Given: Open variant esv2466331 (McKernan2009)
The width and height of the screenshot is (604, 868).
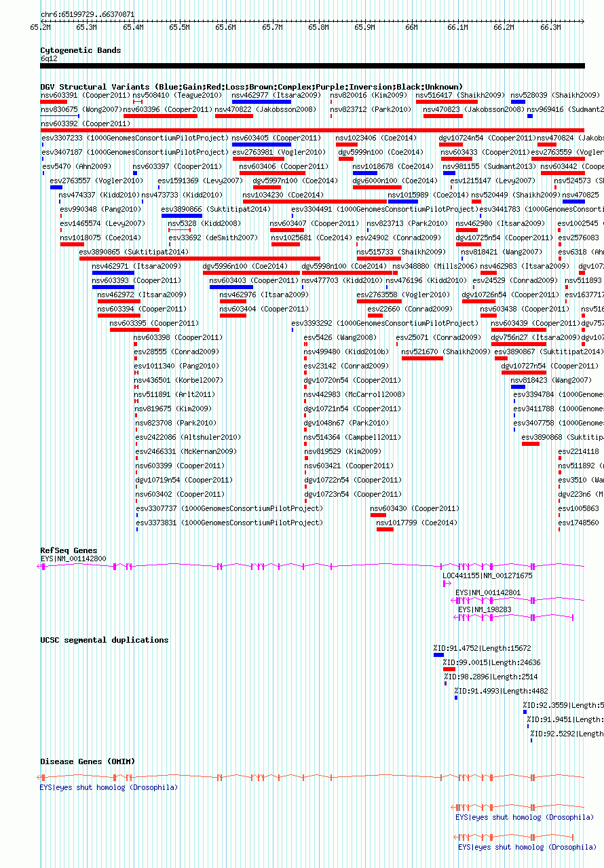Looking at the screenshot, I should click(186, 451).
